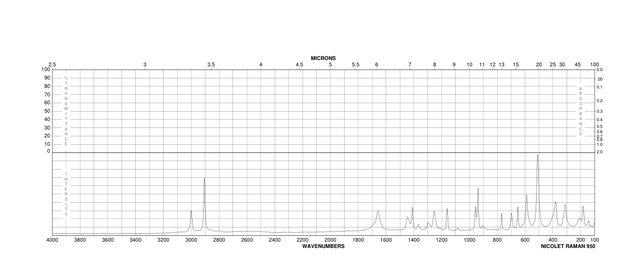
Task: Click the 2.5 microns tick label
Action: click(52, 65)
